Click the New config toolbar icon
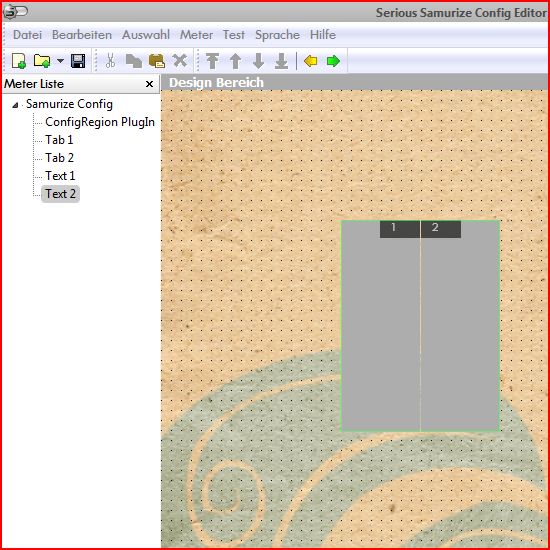Screen dimensions: 550x550 tap(19, 61)
